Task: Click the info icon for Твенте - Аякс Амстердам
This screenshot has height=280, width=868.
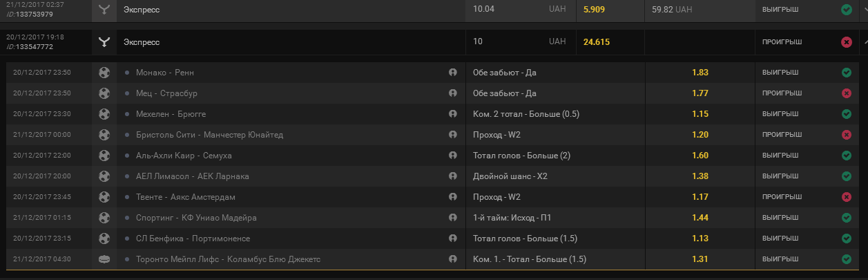Action: (453, 197)
